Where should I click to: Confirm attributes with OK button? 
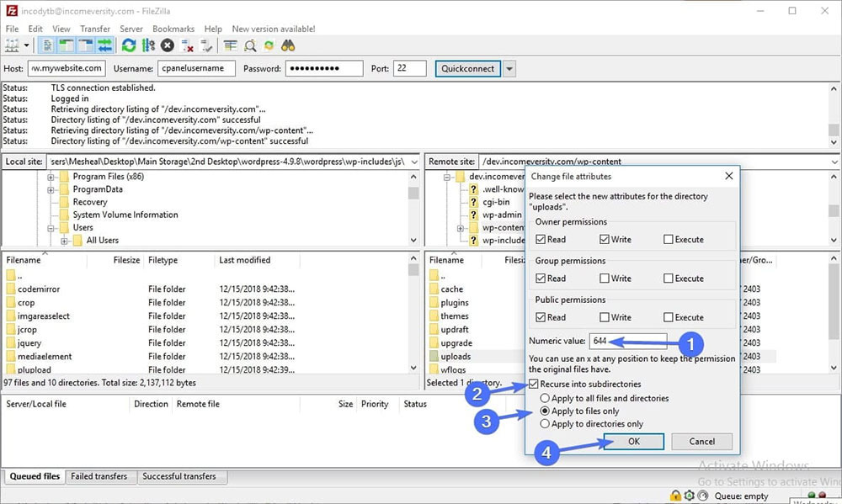click(634, 441)
